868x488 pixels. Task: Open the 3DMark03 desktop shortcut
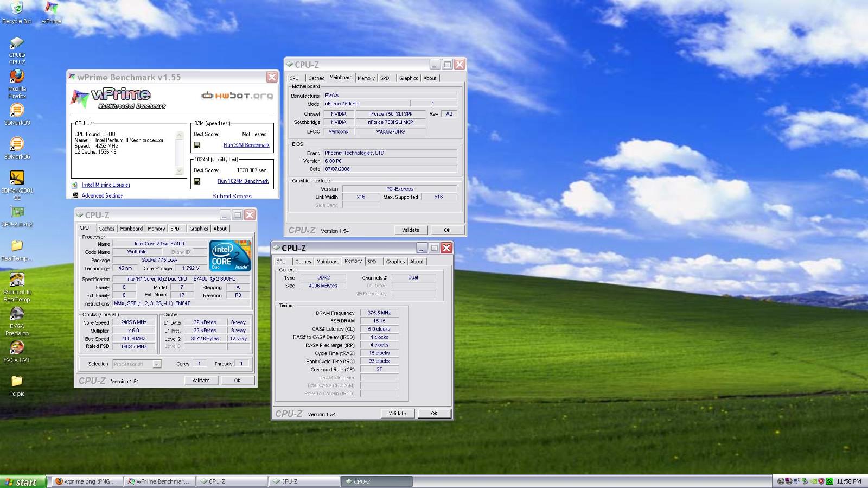coord(17,115)
